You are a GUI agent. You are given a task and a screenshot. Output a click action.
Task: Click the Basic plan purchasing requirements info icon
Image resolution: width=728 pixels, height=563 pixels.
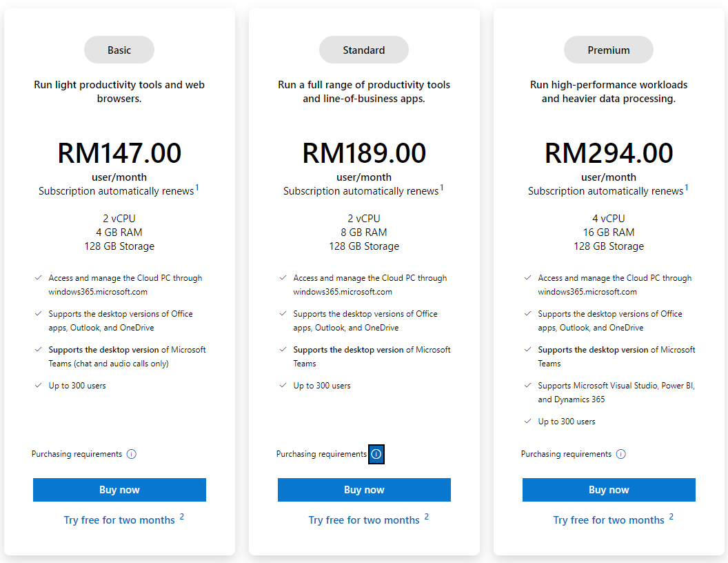132,454
